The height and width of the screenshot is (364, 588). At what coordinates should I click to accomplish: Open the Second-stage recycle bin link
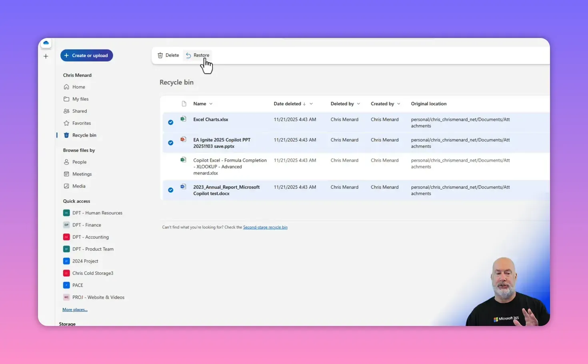pos(265,227)
